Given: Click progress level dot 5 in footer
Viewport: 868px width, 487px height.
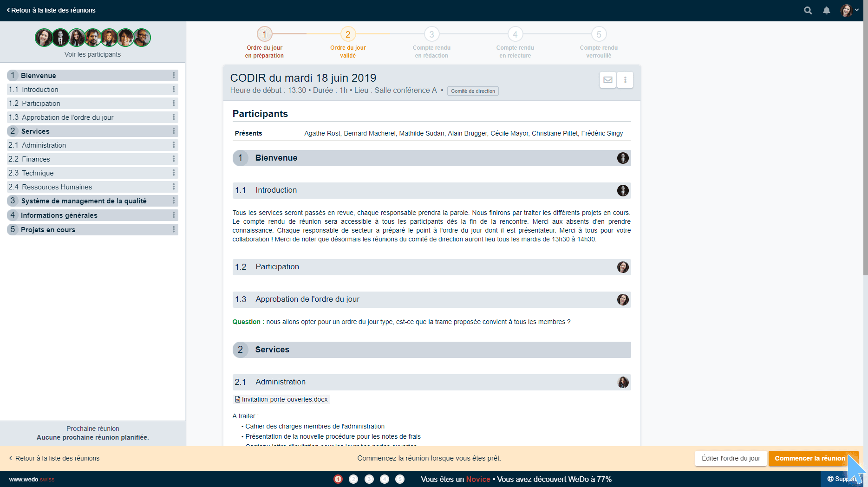Looking at the screenshot, I should [400, 479].
